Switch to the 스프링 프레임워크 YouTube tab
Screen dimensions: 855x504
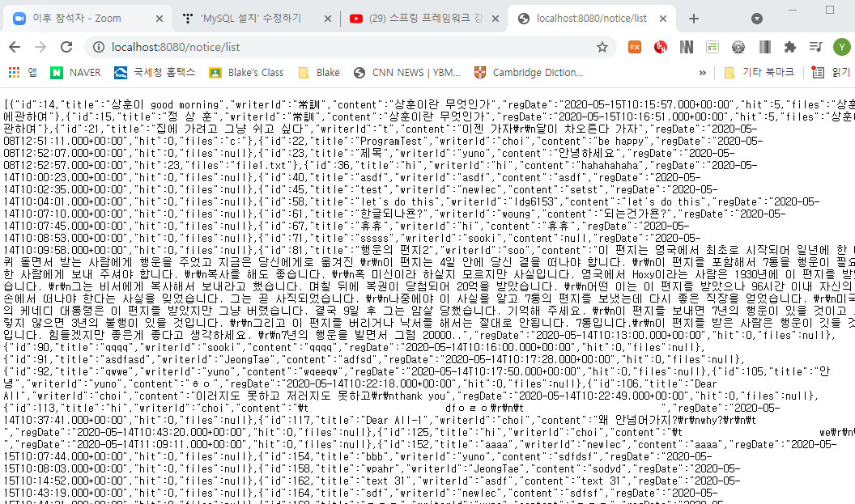tap(424, 19)
